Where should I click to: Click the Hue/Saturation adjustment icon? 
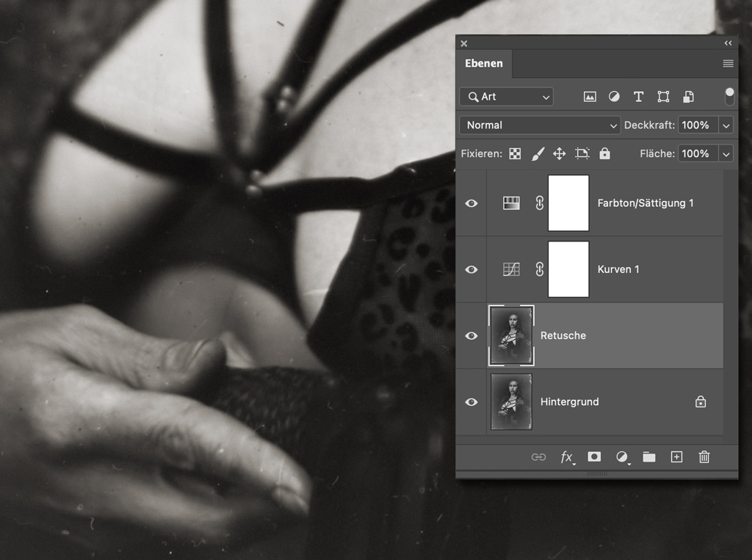511,203
